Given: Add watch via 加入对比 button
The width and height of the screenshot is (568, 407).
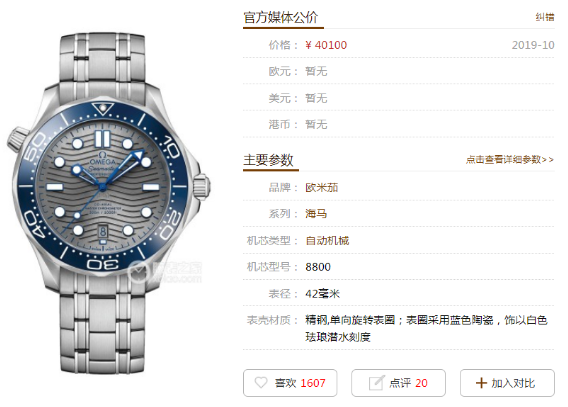Looking at the screenshot, I should point(507,383).
